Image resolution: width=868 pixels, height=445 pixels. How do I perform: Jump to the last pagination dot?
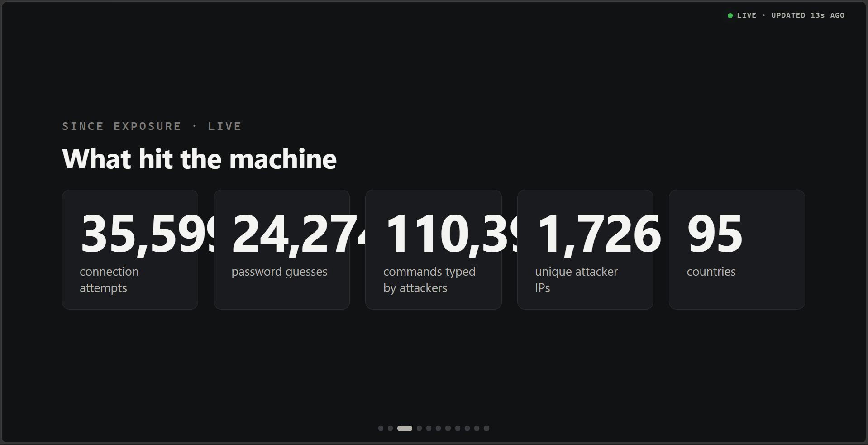tap(486, 428)
